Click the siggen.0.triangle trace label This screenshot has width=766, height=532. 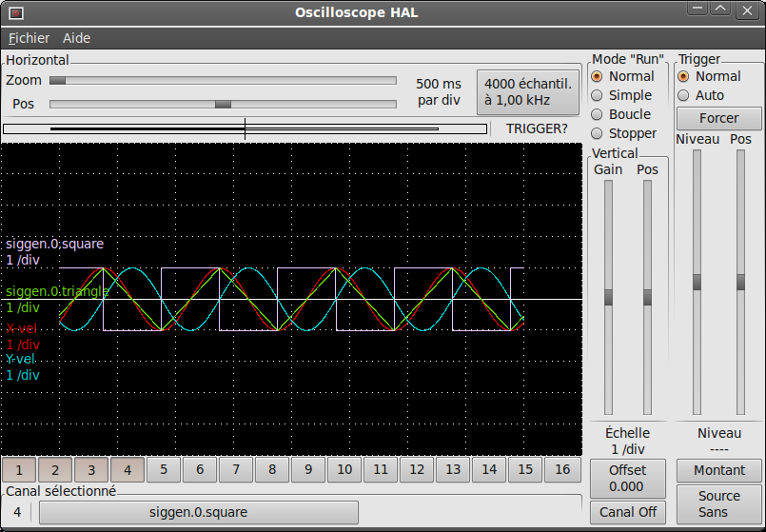click(58, 291)
